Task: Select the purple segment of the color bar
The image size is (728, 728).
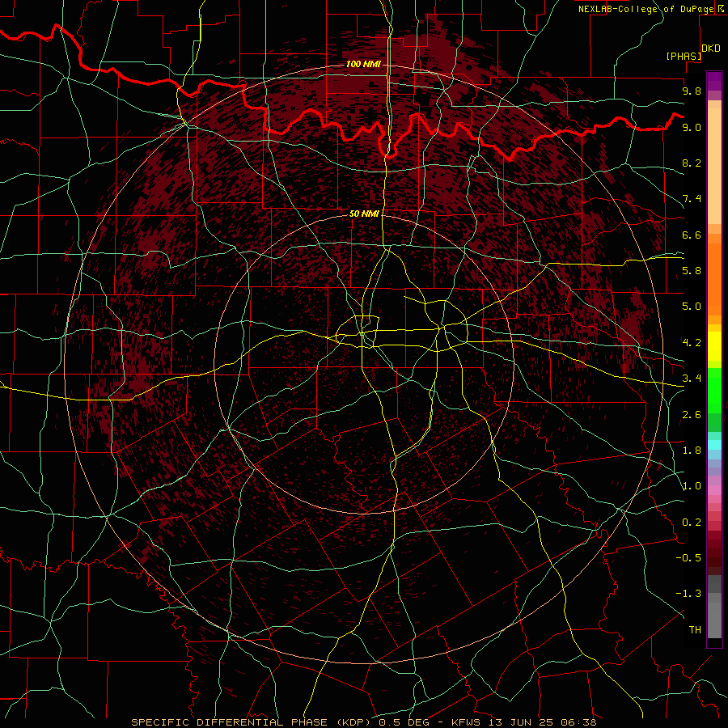Action: [714, 81]
